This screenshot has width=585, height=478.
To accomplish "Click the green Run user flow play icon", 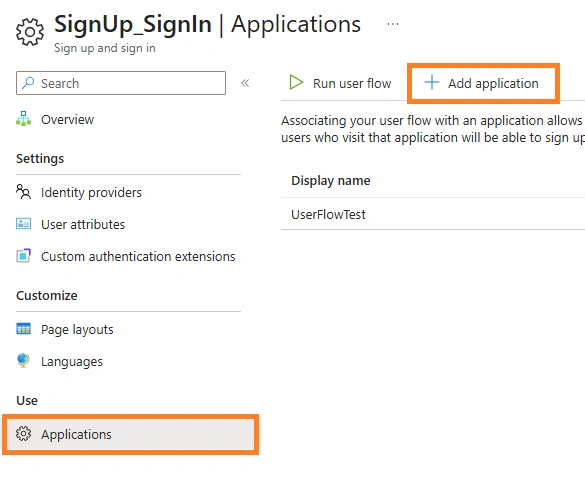I will [296, 82].
